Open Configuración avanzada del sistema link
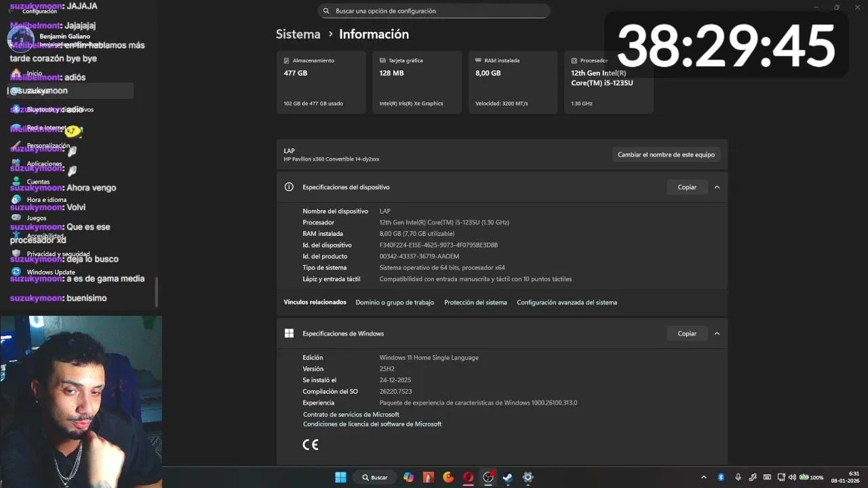The width and height of the screenshot is (868, 488). pos(567,302)
